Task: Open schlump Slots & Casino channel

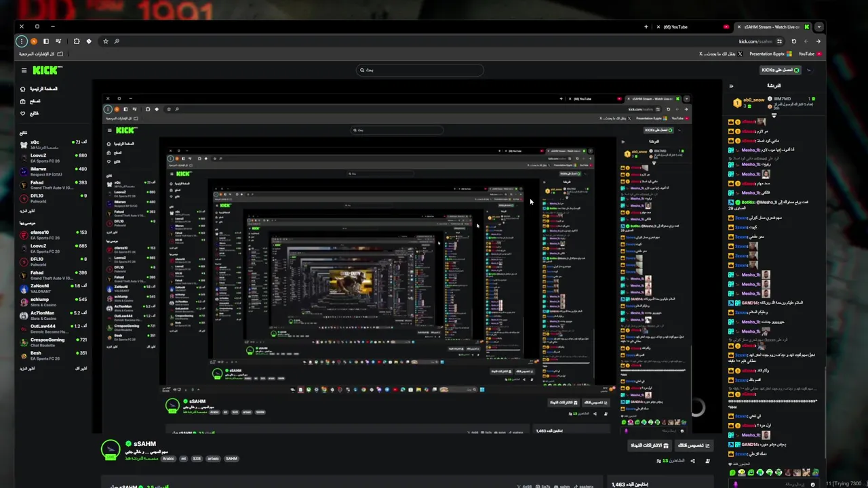Action: coord(54,302)
